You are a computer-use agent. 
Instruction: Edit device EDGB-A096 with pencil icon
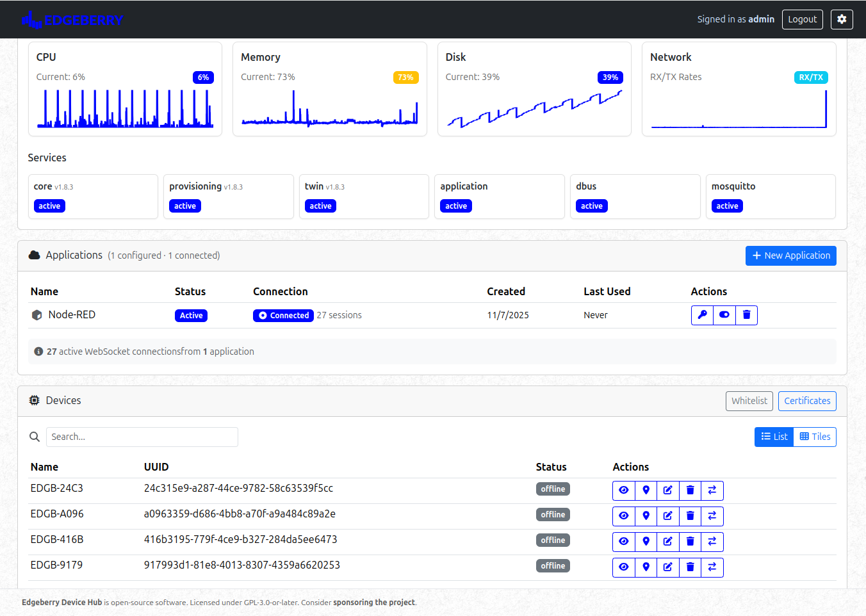click(x=667, y=516)
